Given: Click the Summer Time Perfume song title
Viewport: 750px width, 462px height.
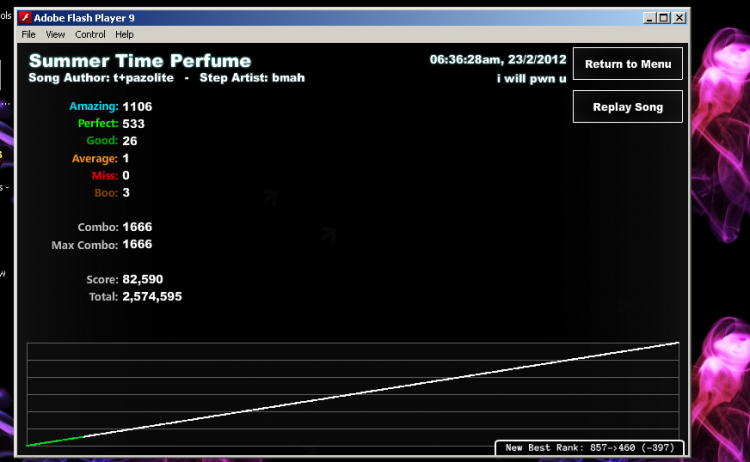Looking at the screenshot, I should click(140, 61).
